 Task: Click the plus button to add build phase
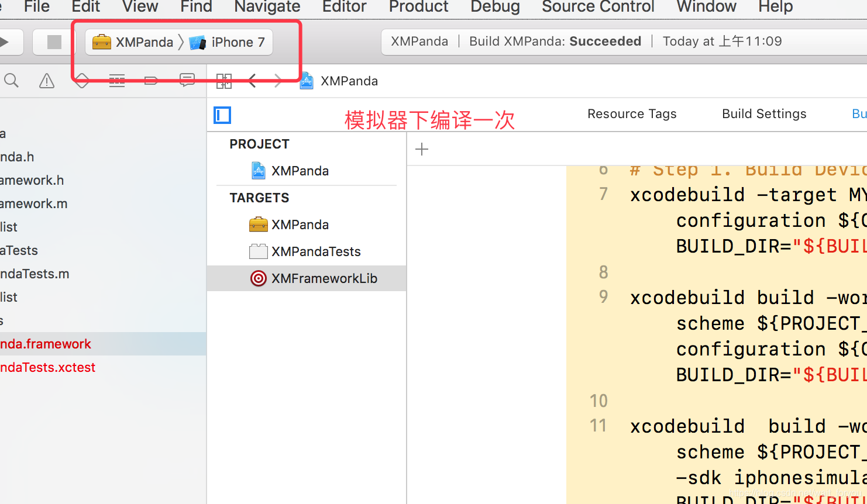[x=422, y=149]
